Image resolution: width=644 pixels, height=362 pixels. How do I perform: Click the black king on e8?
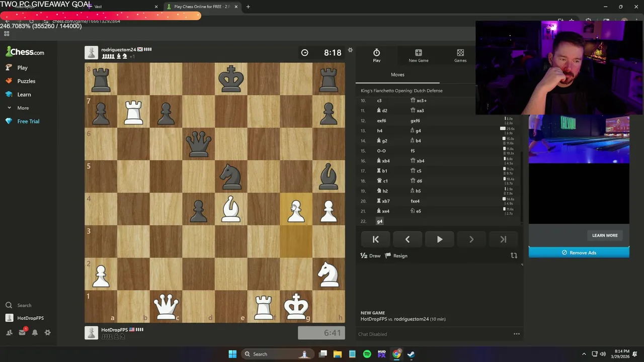pyautogui.click(x=231, y=79)
